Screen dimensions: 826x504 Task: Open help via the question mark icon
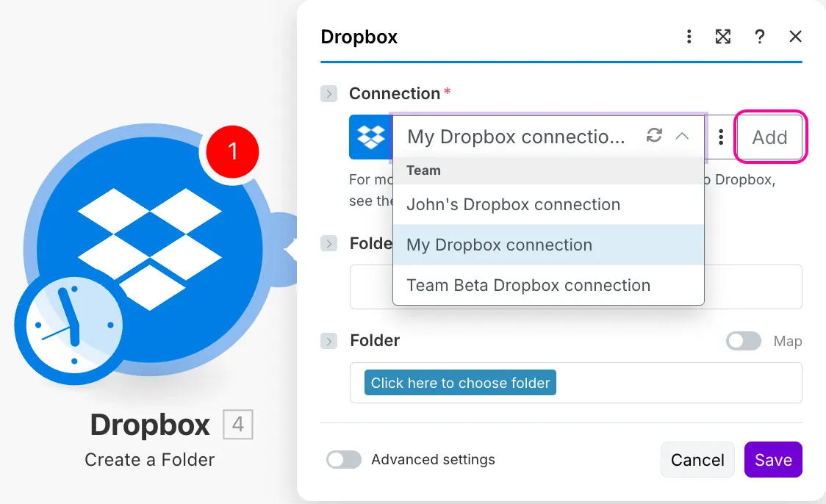click(759, 36)
